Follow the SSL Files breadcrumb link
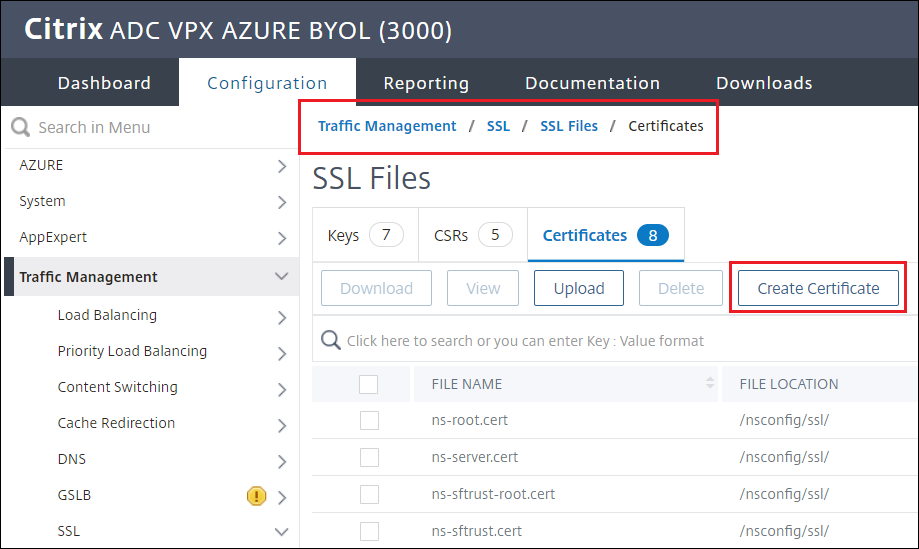 [x=569, y=126]
